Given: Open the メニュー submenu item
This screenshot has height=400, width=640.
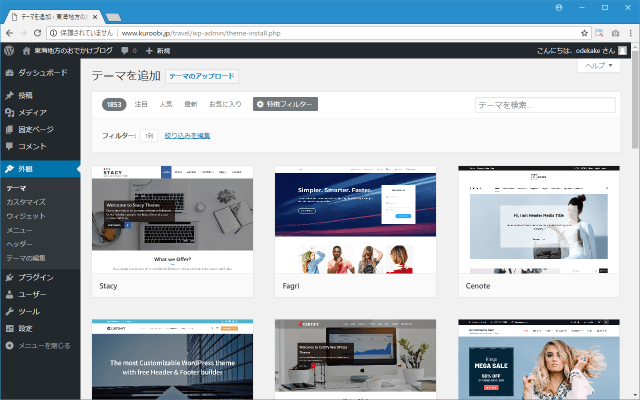Looking at the screenshot, I should click(x=19, y=230).
